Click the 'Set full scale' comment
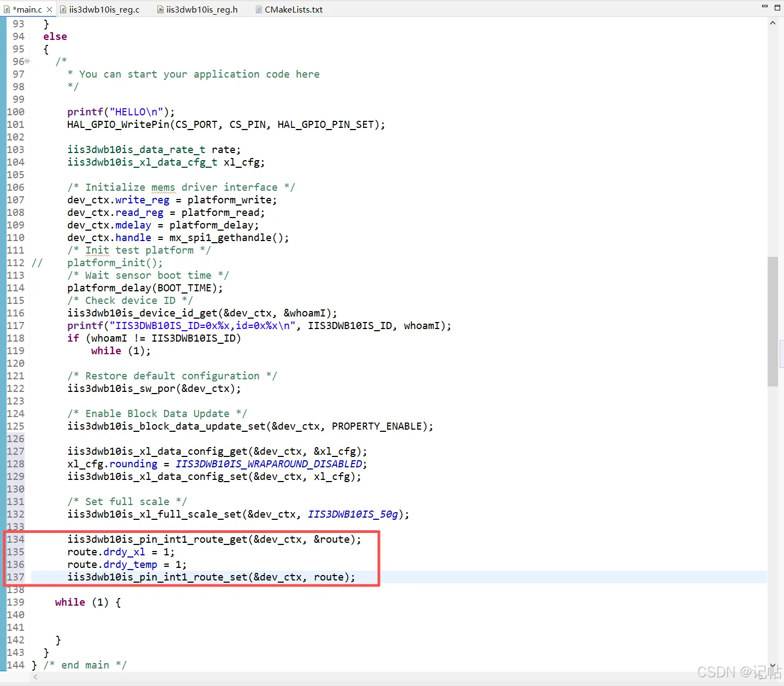The width and height of the screenshot is (784, 686). 127,502
